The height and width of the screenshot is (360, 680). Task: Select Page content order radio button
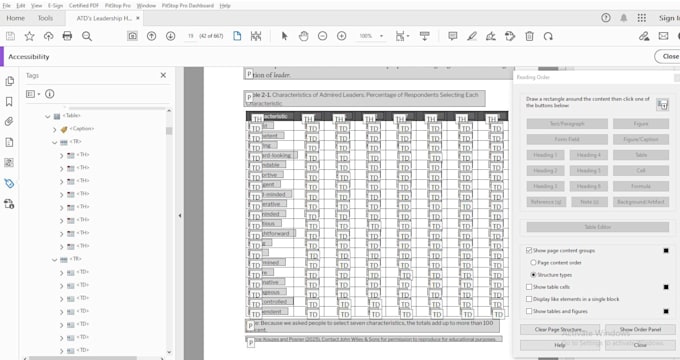[x=533, y=262]
